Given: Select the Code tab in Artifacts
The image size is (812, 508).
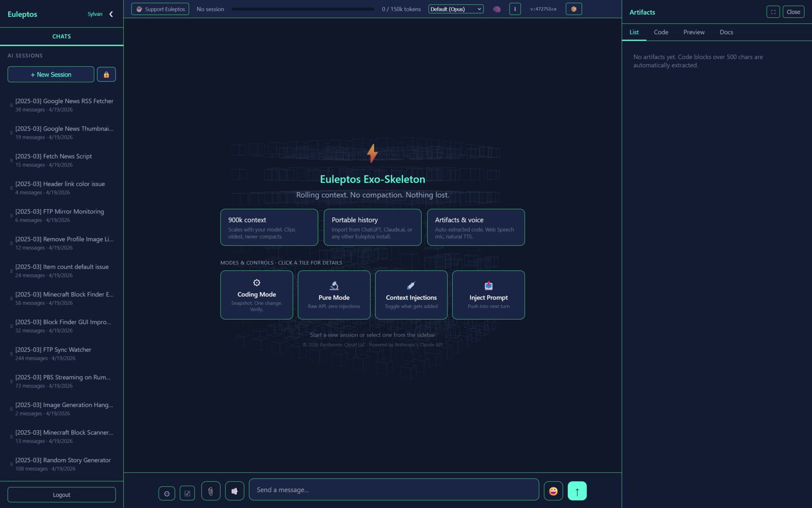Looking at the screenshot, I should click(661, 32).
